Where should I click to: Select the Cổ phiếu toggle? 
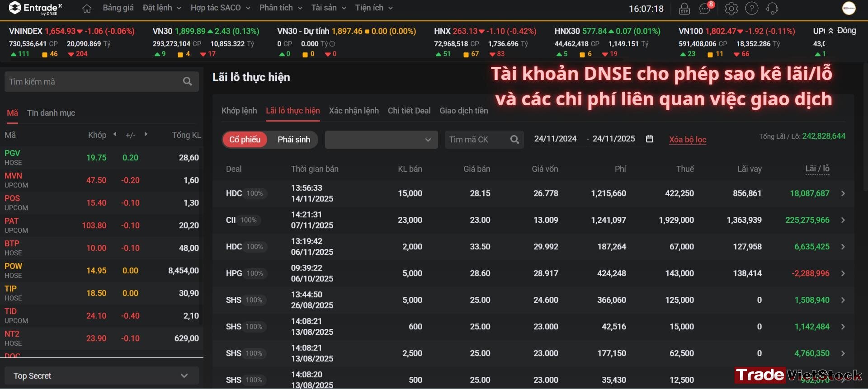pyautogui.click(x=245, y=140)
